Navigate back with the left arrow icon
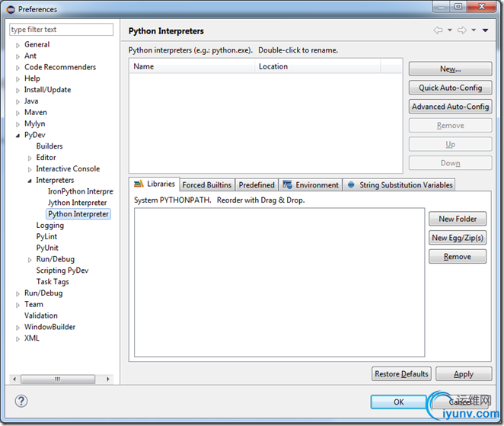This screenshot has height=426, width=504. 438,30
